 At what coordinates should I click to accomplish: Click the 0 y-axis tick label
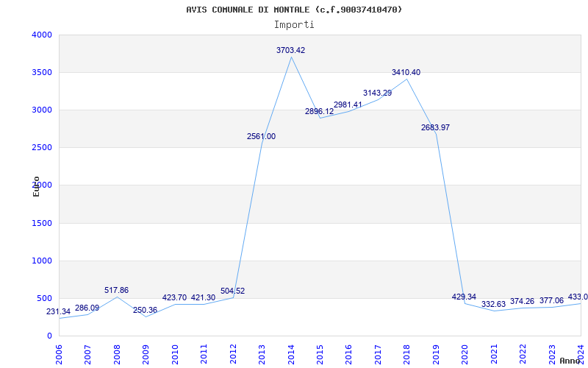coord(49,336)
